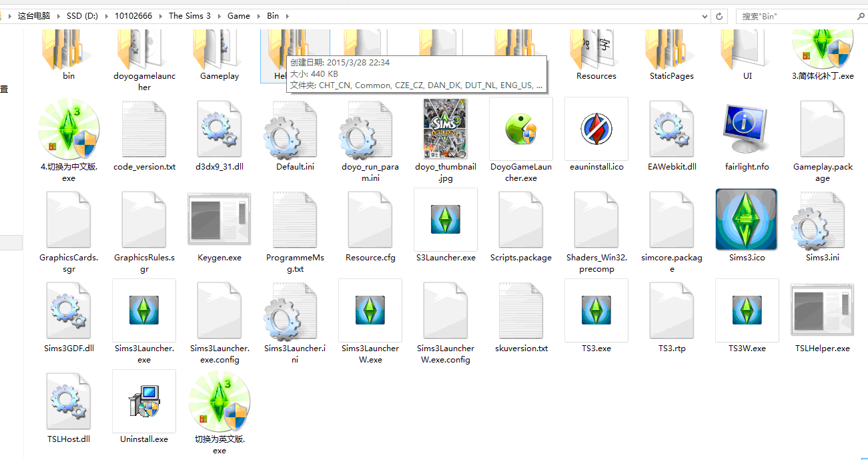The width and height of the screenshot is (868, 460).
Task: Select ProgrammeMsg.txt file
Action: click(295, 232)
